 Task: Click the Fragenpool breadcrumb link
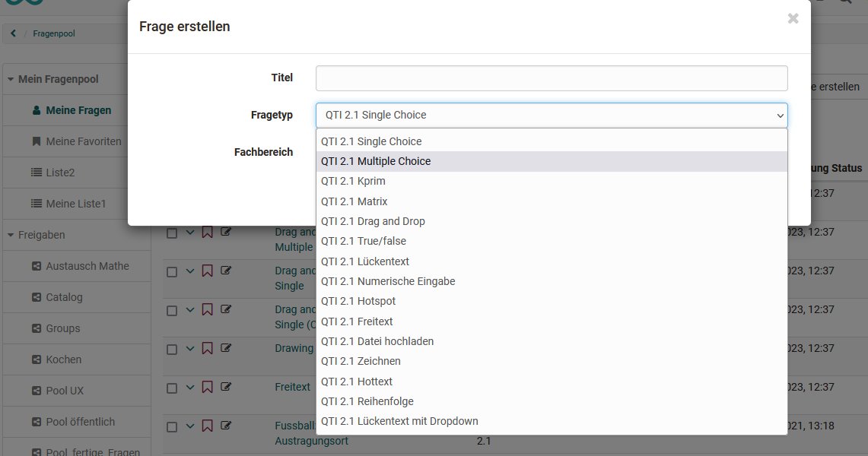[53, 33]
